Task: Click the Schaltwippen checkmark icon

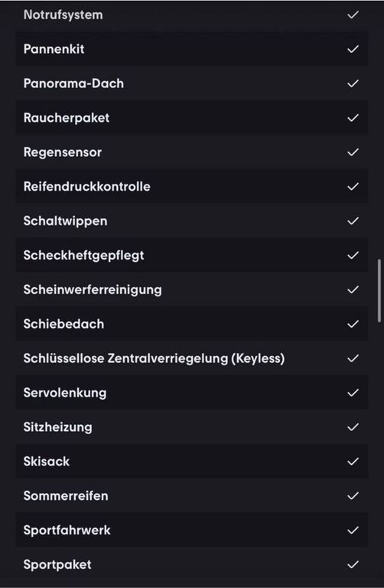Action: (353, 221)
